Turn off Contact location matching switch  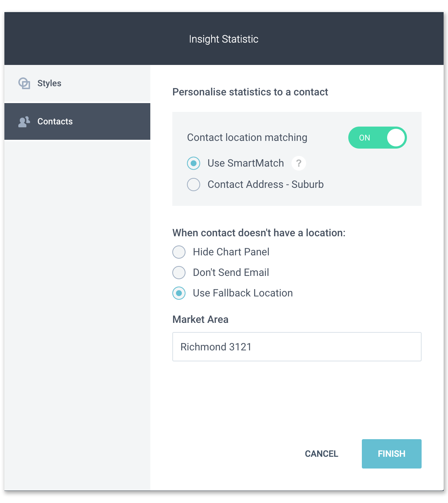pyautogui.click(x=377, y=138)
